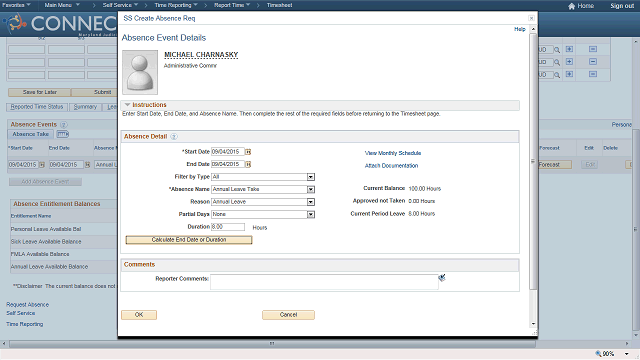The width and height of the screenshot is (640, 360).
Task: Open the Self Service breadcrumb menu
Action: tap(120, 5)
